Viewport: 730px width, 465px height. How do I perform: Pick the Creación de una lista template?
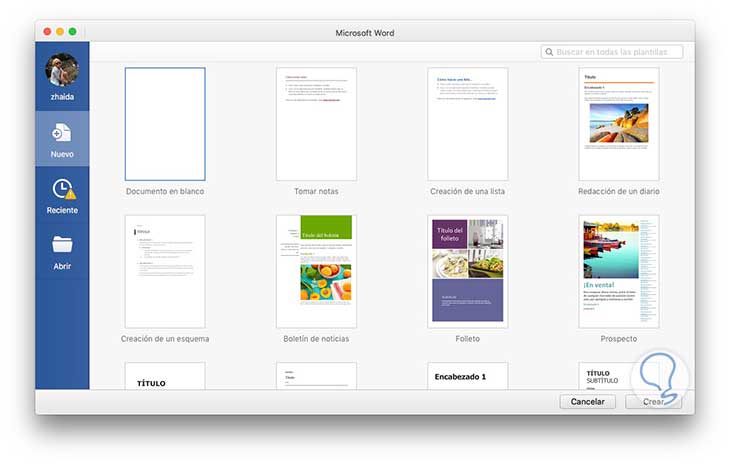(467, 124)
